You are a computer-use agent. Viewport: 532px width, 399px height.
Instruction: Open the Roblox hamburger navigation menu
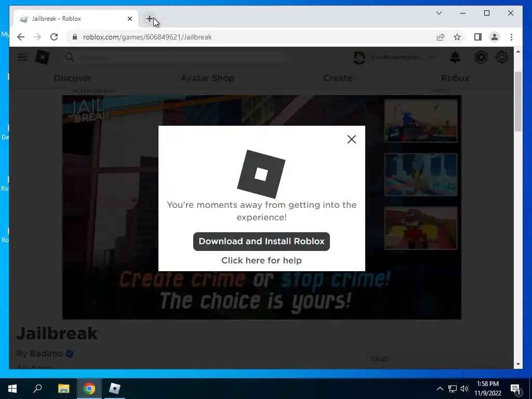tap(22, 57)
